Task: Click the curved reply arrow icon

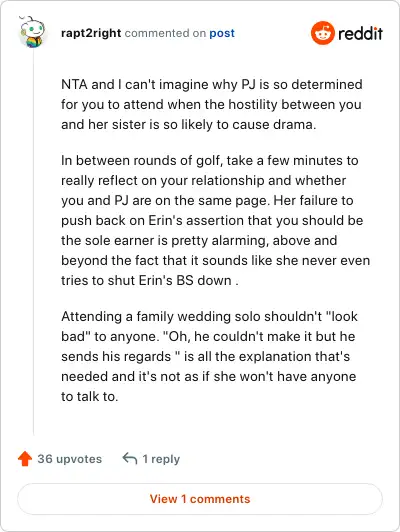Action: point(130,458)
